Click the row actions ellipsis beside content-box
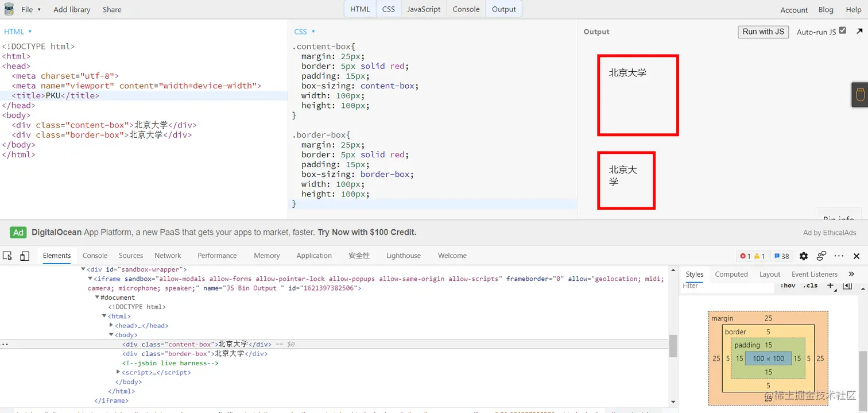The width and height of the screenshot is (868, 413). click(x=5, y=344)
